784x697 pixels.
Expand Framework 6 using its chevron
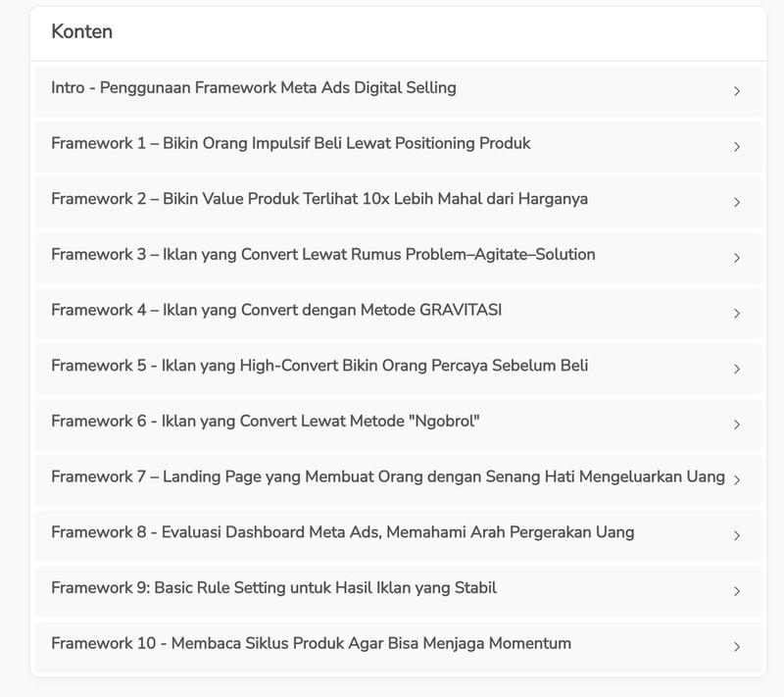737,424
